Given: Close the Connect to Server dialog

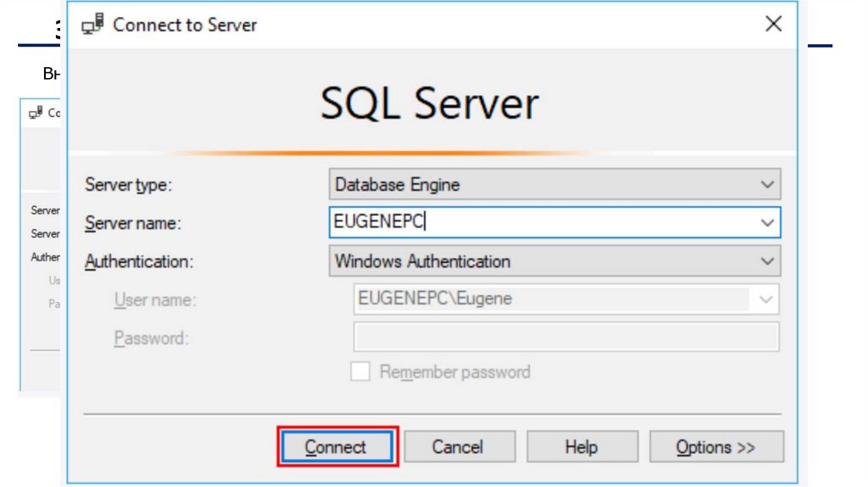Looking at the screenshot, I should pos(773,25).
